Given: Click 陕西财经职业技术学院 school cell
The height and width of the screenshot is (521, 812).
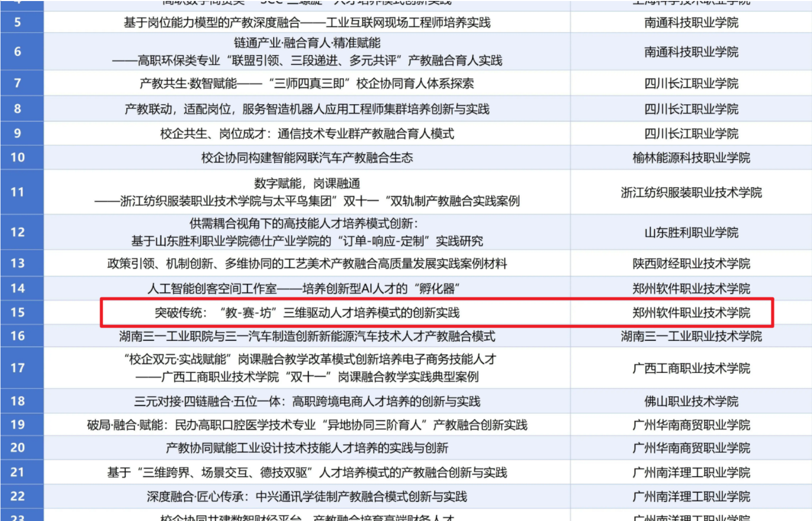Looking at the screenshot, I should point(691,264).
